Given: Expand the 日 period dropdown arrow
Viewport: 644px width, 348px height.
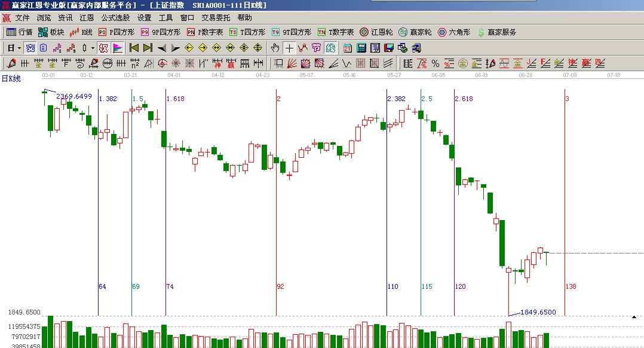Looking at the screenshot, I should click(19, 48).
